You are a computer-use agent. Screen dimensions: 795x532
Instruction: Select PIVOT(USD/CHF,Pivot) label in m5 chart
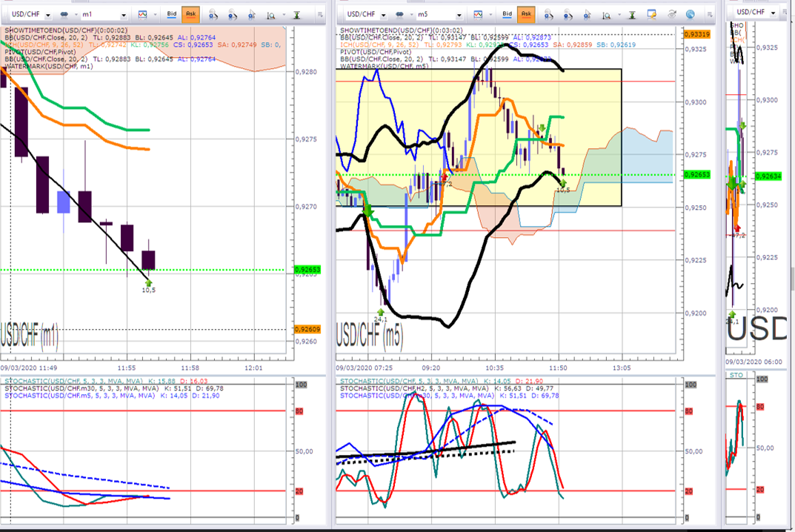point(376,52)
